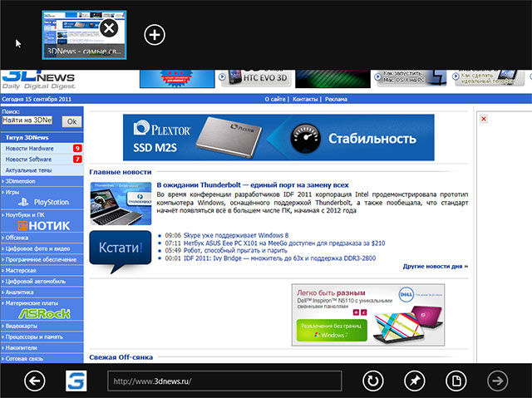
Task: Focus the address bar showing 3dnews.ru
Action: coord(224,381)
